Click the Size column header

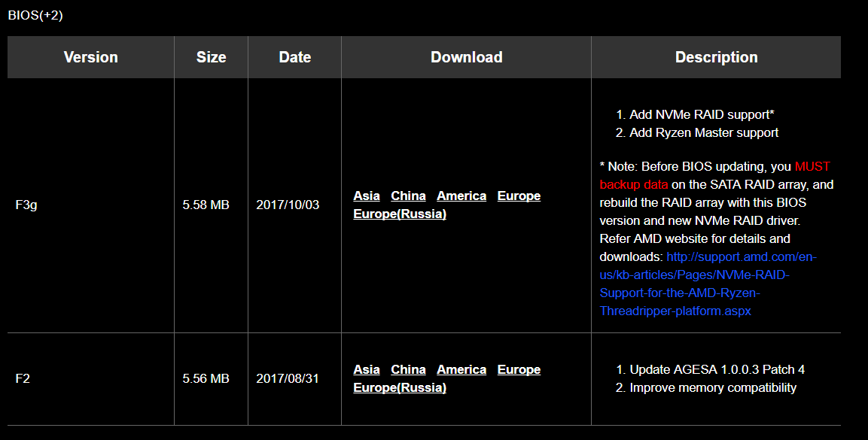tap(211, 57)
